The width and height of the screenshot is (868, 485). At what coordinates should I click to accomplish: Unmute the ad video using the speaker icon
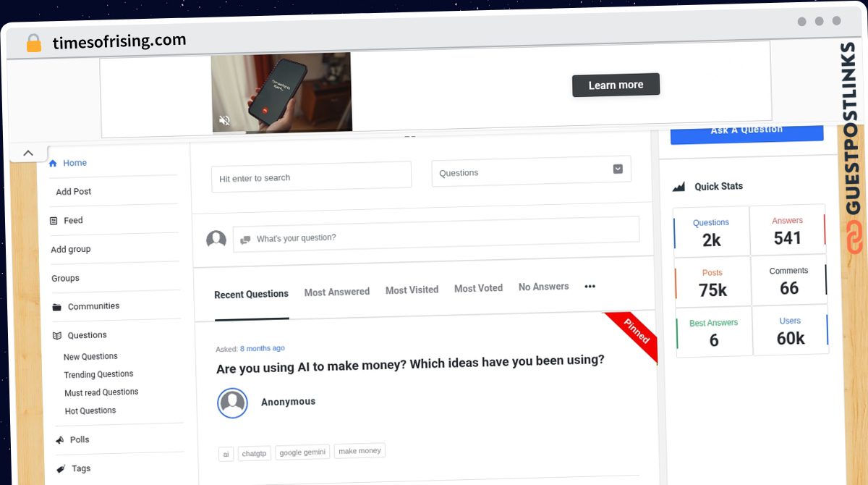(224, 120)
